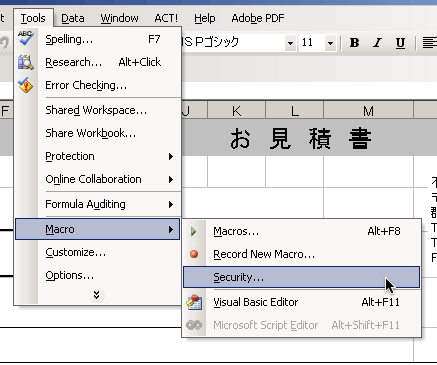Open the Window menu
Viewport: 437px width, 365px height.
119,18
